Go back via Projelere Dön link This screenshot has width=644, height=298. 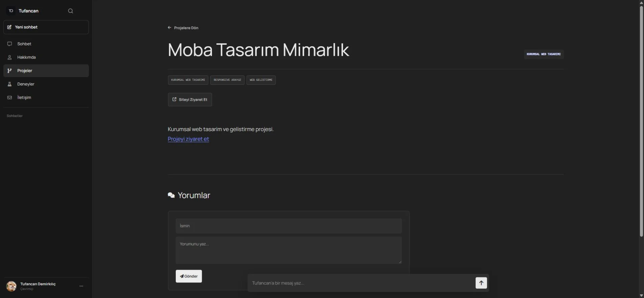183,28
